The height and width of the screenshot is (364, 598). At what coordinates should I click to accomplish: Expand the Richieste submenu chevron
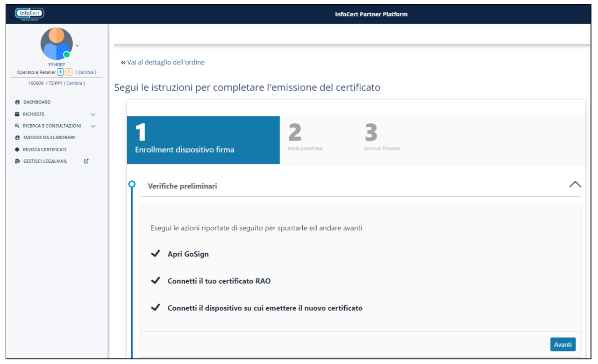pos(93,114)
